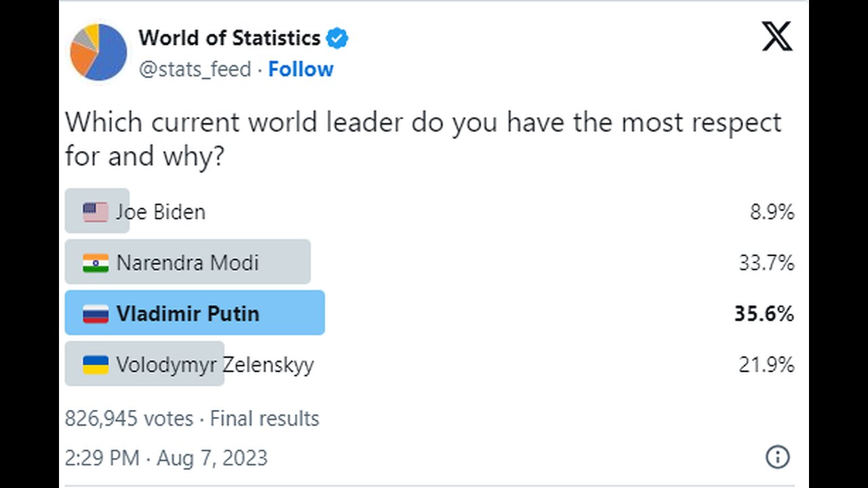
Task: Open the X logo icon
Action: (x=776, y=36)
